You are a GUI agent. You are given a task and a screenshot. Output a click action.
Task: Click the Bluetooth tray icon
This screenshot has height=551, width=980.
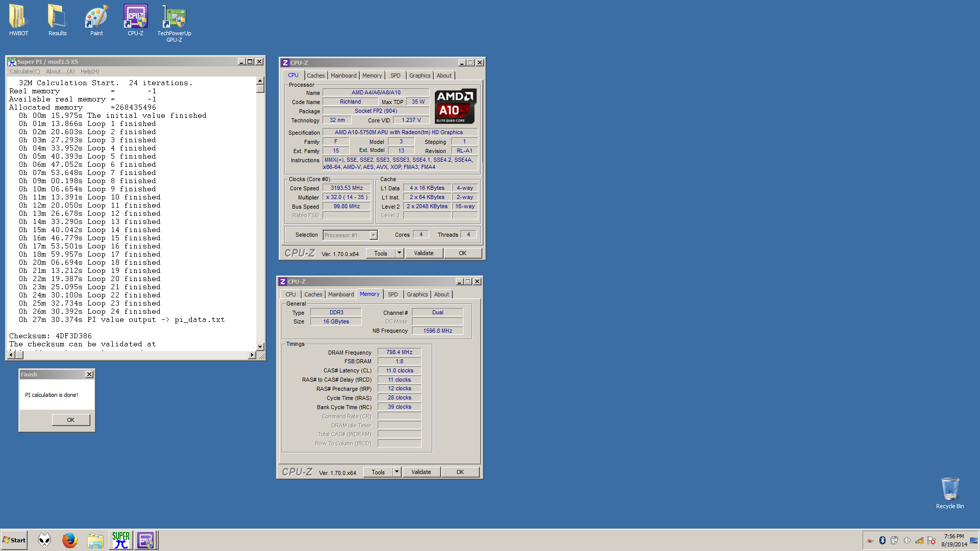pos(882,540)
